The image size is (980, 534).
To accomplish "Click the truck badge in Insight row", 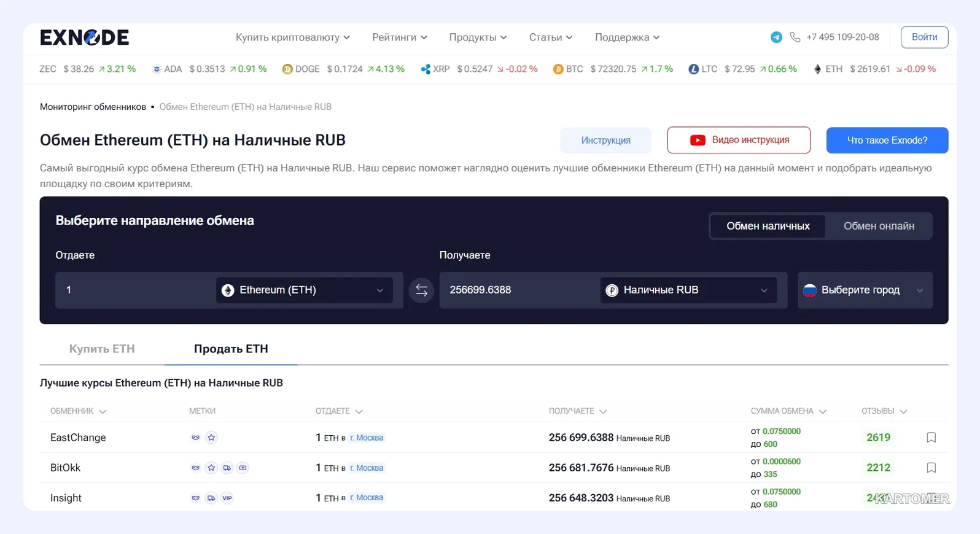I will pyautogui.click(x=211, y=498).
